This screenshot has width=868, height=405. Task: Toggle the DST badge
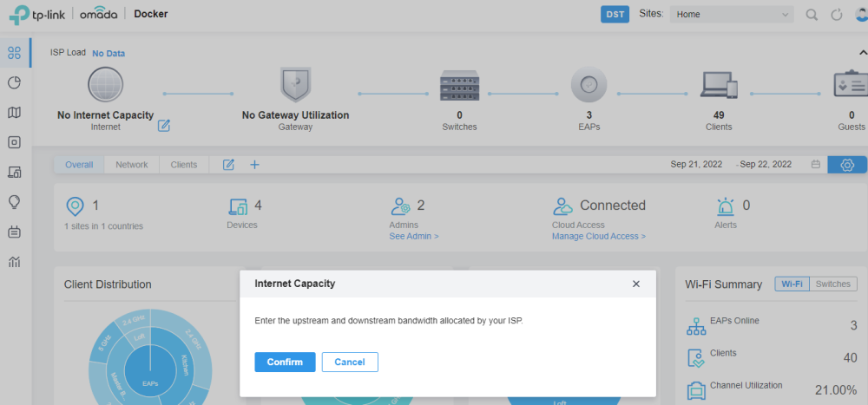coord(615,15)
